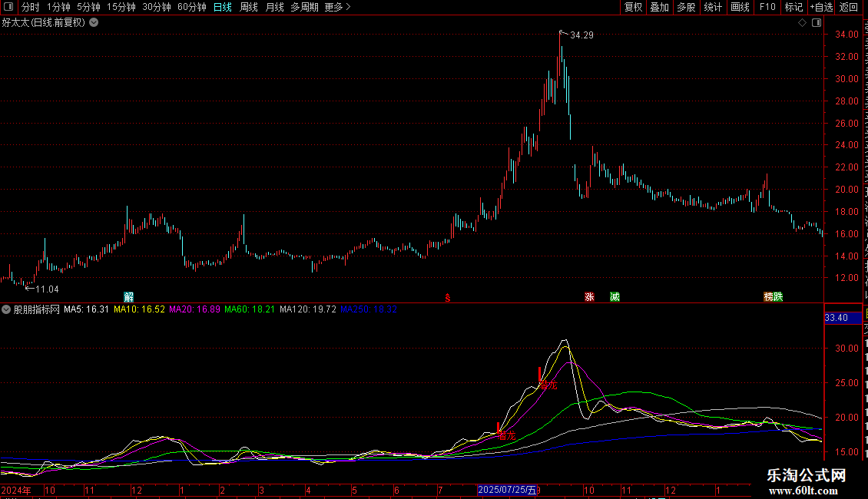Click the 34.29 high price annotation
This screenshot has width=868, height=499.
pos(581,35)
